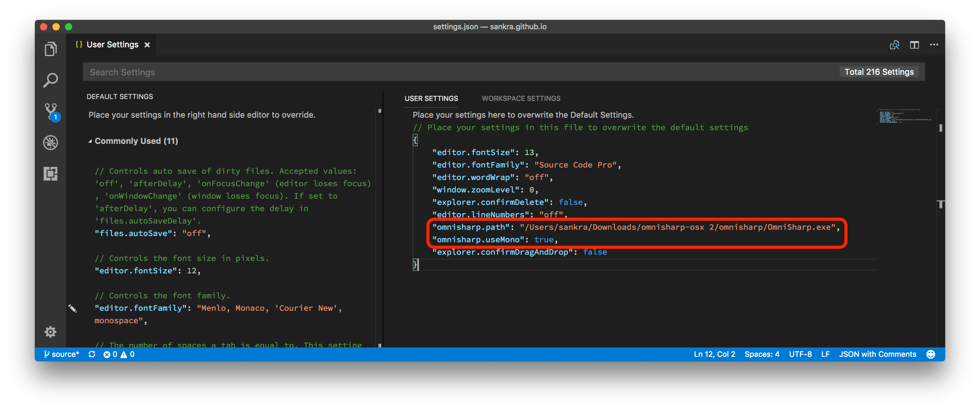Screen dimensions: 980x411
Task: Click "explorer.confirmDelete" setting line
Action: [509, 202]
